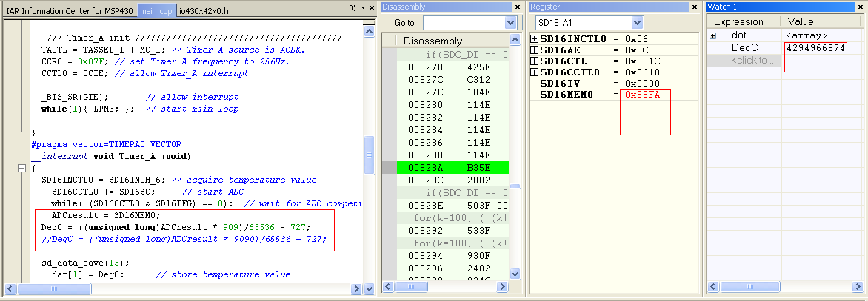Open editor tab list dropdown arrow
This screenshot has height=301, width=868.
[x=363, y=7]
